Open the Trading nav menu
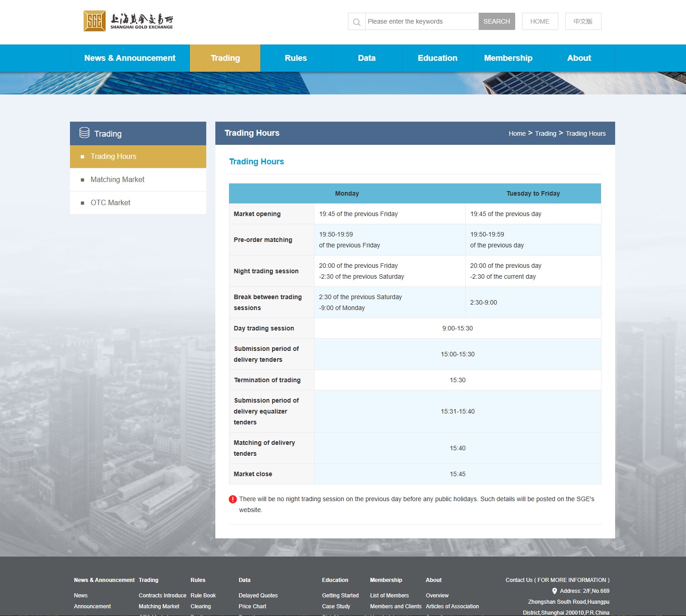The height and width of the screenshot is (616, 686). (225, 58)
